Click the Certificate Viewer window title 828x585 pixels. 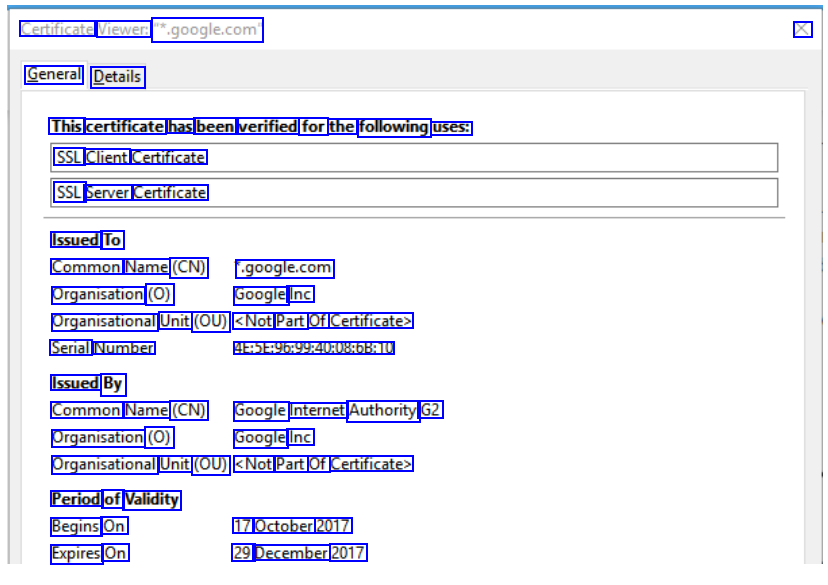140,30
